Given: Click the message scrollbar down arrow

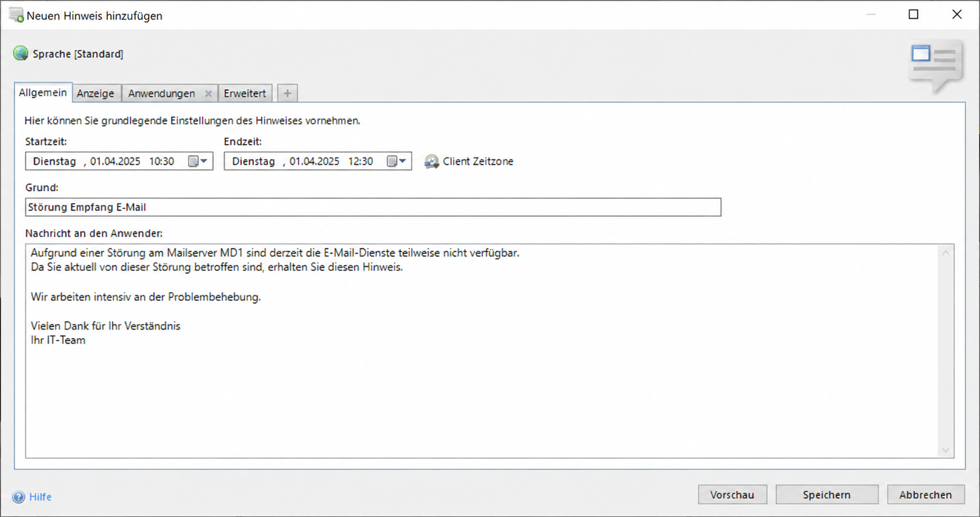Looking at the screenshot, I should tap(946, 450).
